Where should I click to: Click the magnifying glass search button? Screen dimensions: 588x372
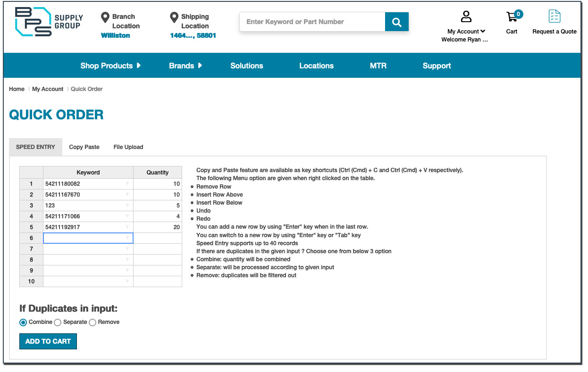point(396,22)
